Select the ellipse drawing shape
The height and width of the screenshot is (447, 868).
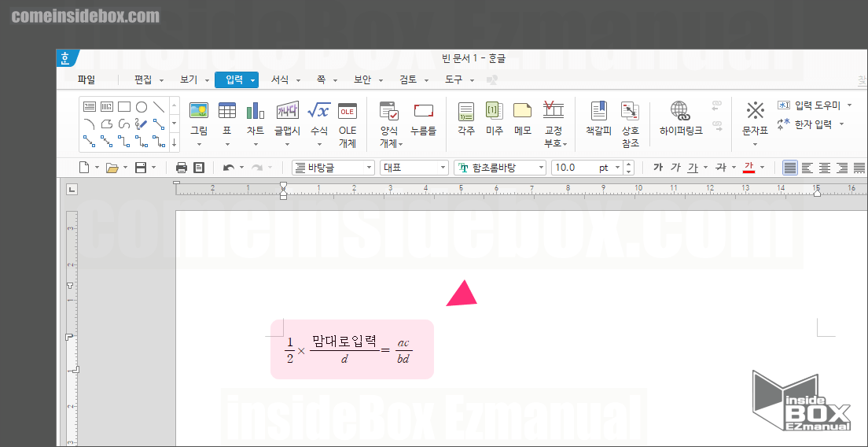[142, 107]
